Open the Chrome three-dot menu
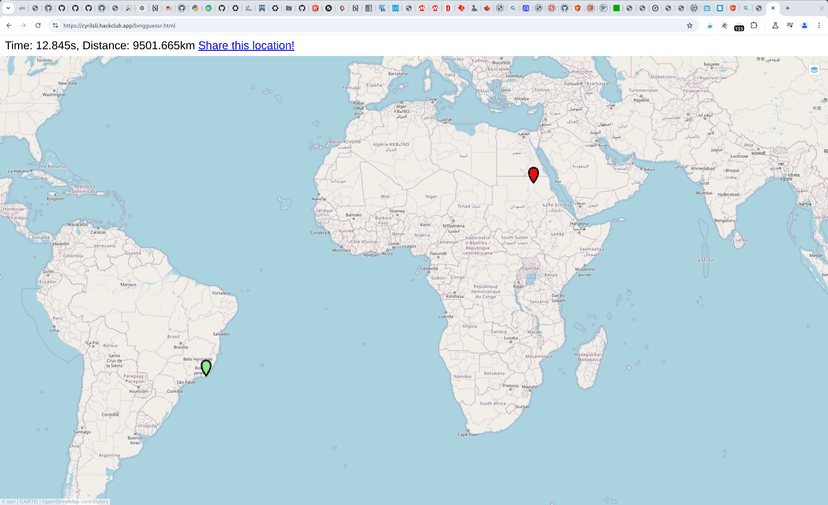The image size is (828, 505). [819, 26]
